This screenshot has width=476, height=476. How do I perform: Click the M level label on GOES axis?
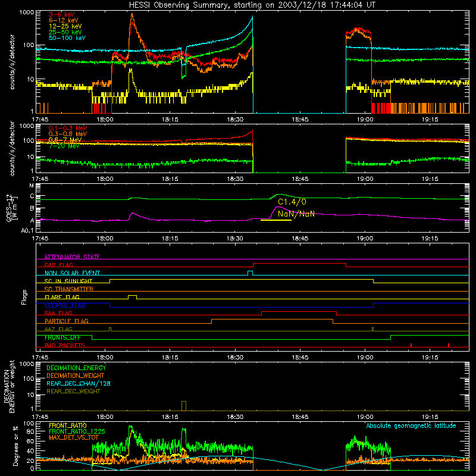pyautogui.click(x=32, y=186)
